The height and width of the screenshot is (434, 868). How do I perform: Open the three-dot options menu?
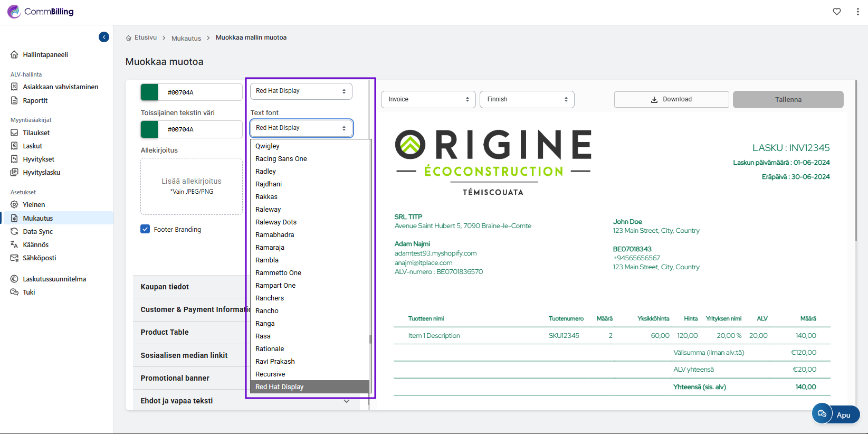pyautogui.click(x=857, y=12)
